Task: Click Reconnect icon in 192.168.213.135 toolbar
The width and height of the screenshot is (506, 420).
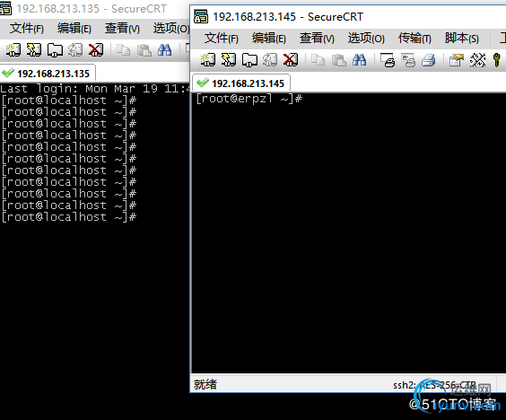Action: (x=75, y=50)
